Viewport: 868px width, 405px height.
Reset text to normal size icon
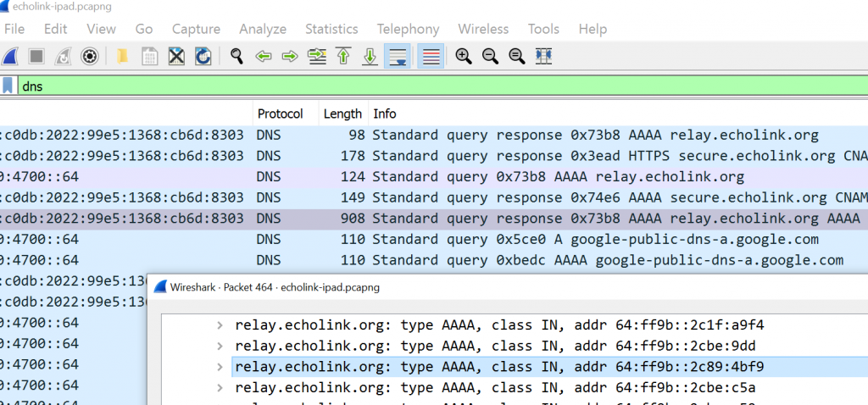516,57
